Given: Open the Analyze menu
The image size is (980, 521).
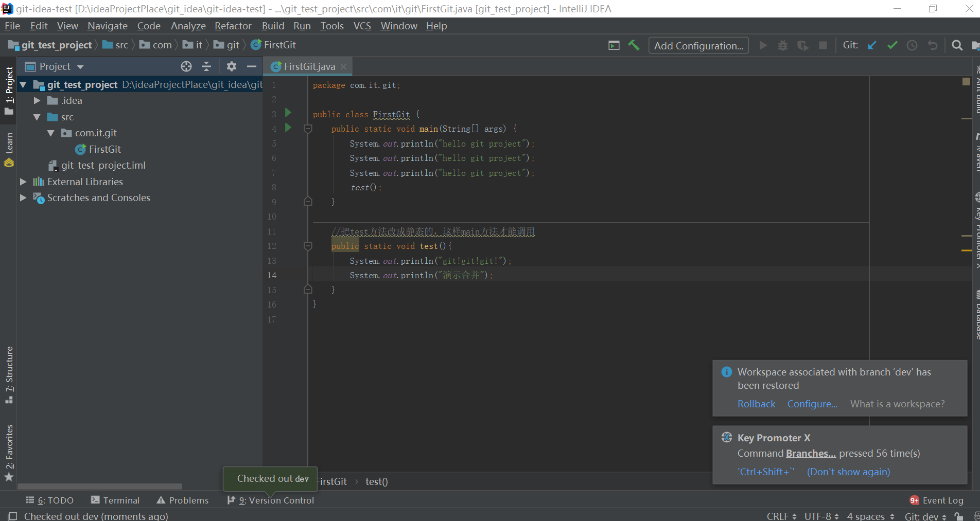Looking at the screenshot, I should (188, 26).
